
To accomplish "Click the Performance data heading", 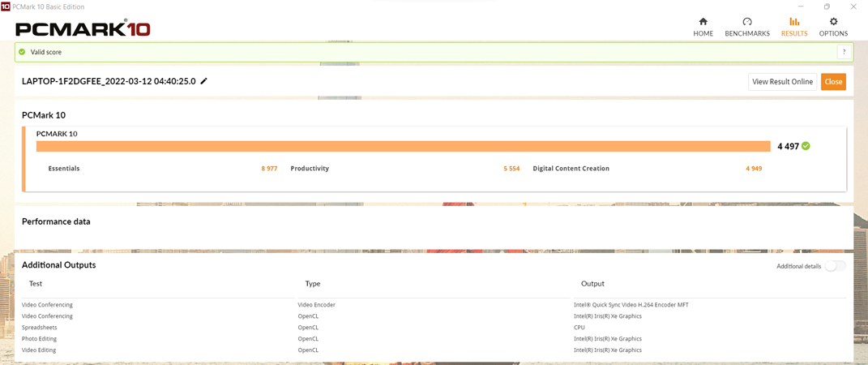I will [x=56, y=221].
